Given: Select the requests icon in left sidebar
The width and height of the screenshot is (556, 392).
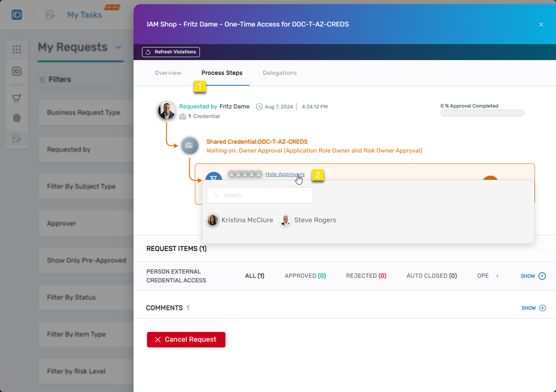Looking at the screenshot, I should tap(17, 138).
